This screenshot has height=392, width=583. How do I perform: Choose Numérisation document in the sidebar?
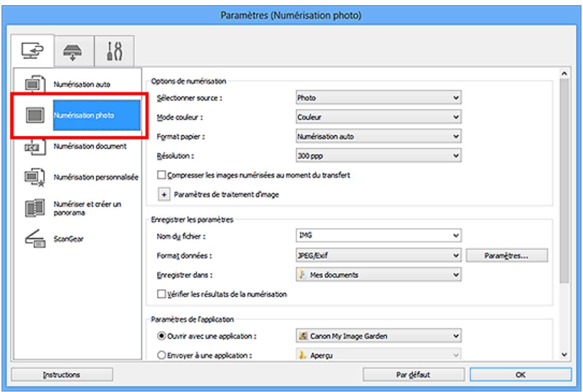(90, 146)
